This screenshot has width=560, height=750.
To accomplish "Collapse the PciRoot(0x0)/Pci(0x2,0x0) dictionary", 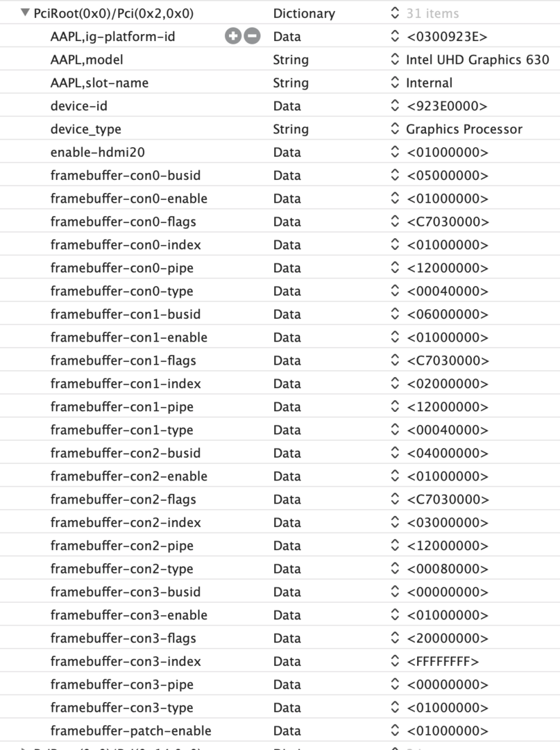I will 26,13.
